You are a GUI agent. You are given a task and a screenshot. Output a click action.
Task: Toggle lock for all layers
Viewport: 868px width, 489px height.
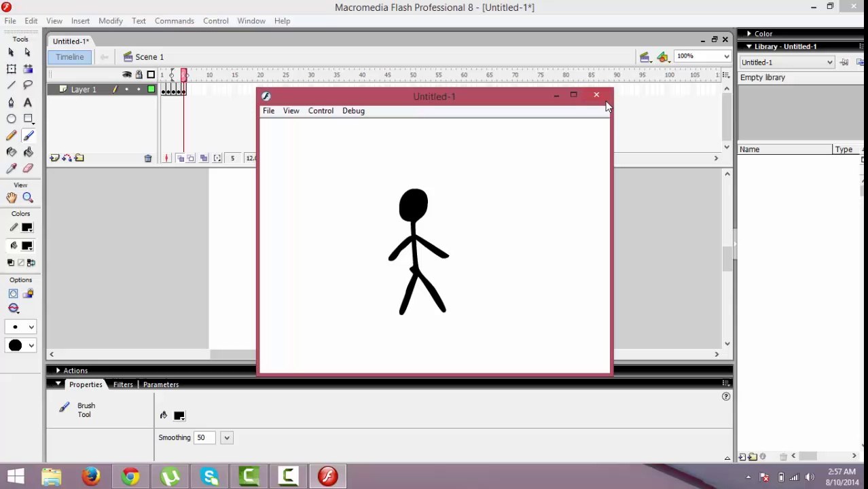pos(139,75)
